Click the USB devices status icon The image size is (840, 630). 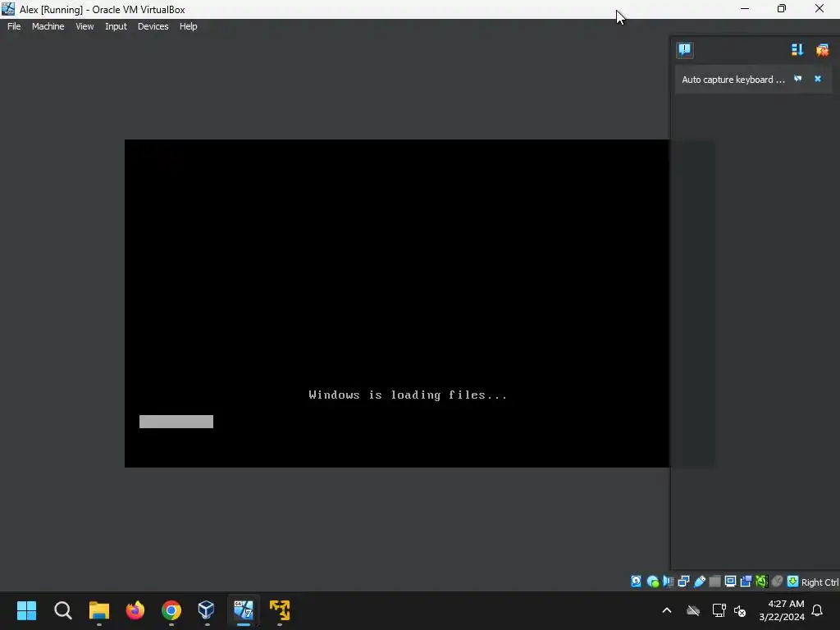pos(700,582)
